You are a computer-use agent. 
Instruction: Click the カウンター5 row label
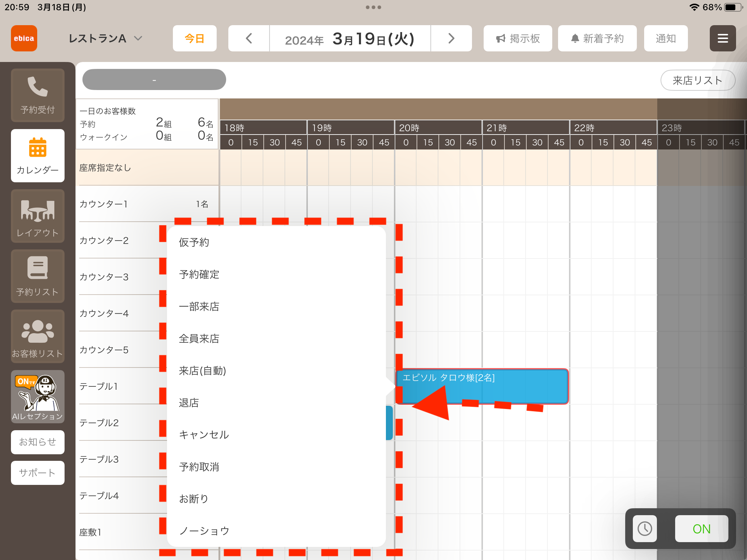coord(104,350)
